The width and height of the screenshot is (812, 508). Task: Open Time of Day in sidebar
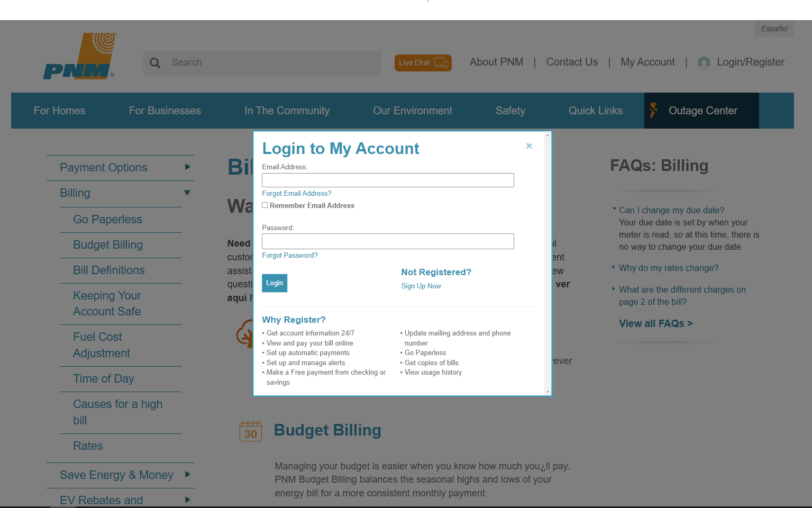pyautogui.click(x=103, y=378)
